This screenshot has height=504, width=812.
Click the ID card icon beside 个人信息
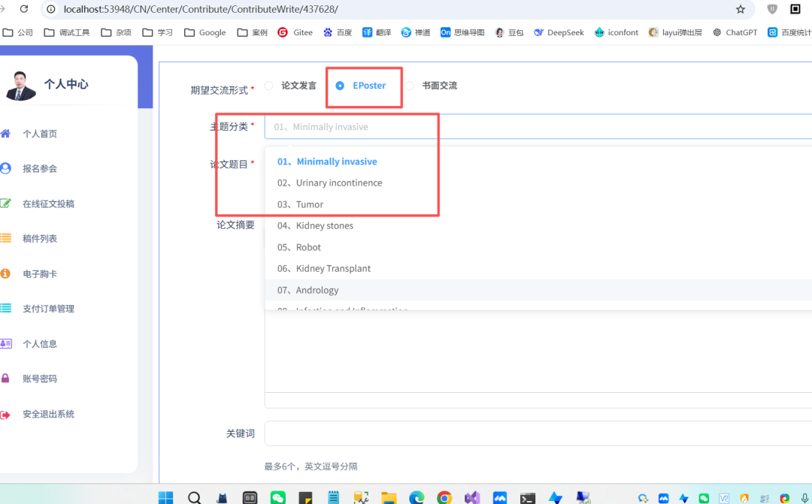pos(5,343)
